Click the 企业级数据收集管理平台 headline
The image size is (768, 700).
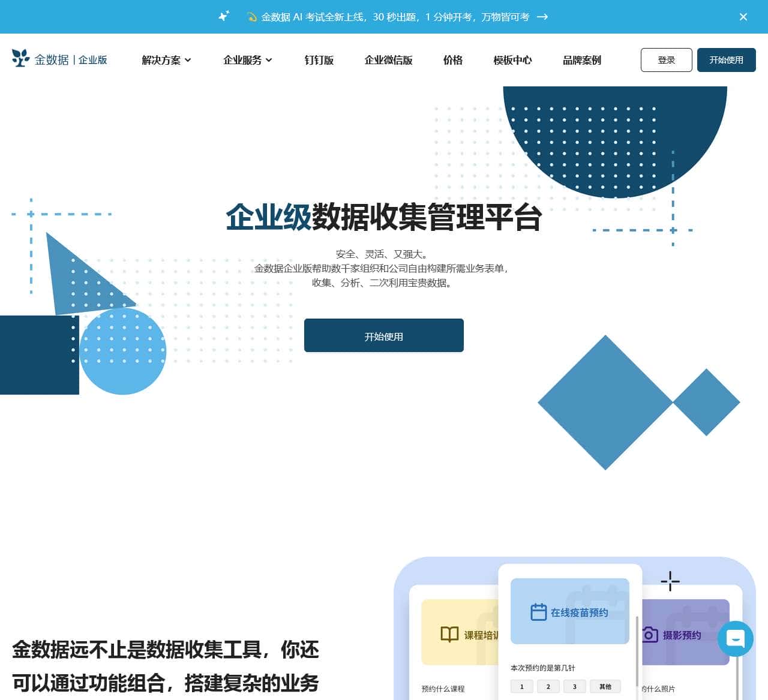point(384,217)
